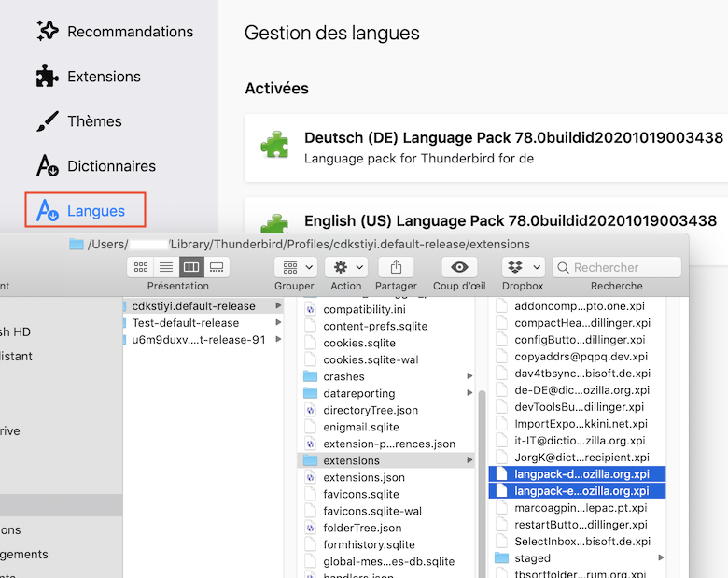Switch Finder to gallery view
728x578 pixels.
(x=217, y=267)
